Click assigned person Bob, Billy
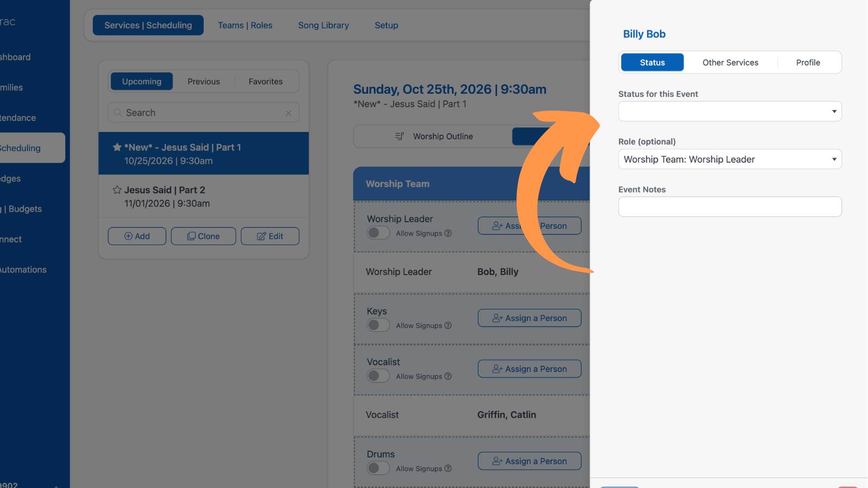 tap(497, 272)
